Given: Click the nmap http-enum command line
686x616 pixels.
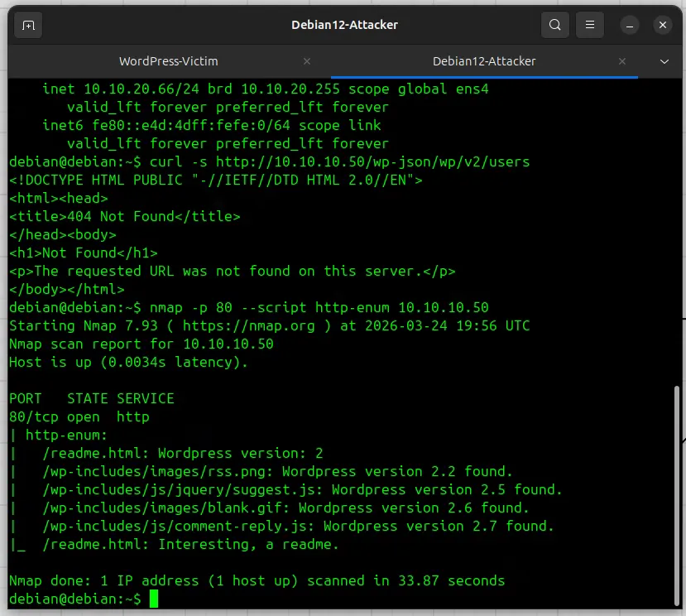Looking at the screenshot, I should pyautogui.click(x=249, y=308).
